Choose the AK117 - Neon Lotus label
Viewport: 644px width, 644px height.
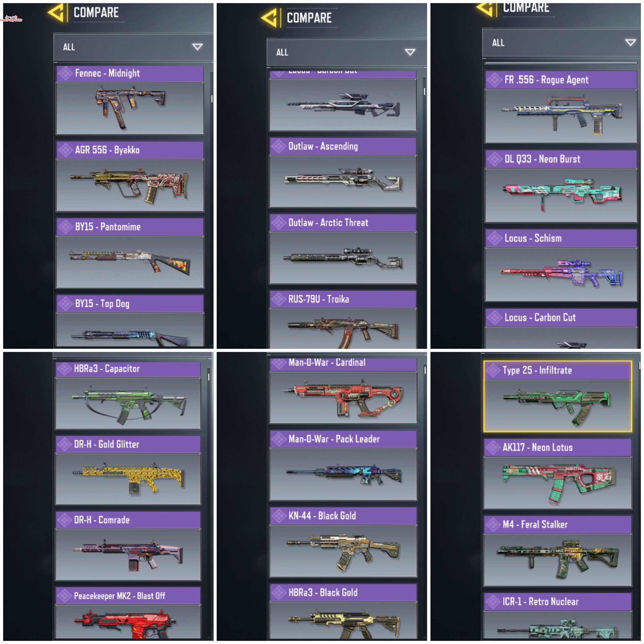537,448
